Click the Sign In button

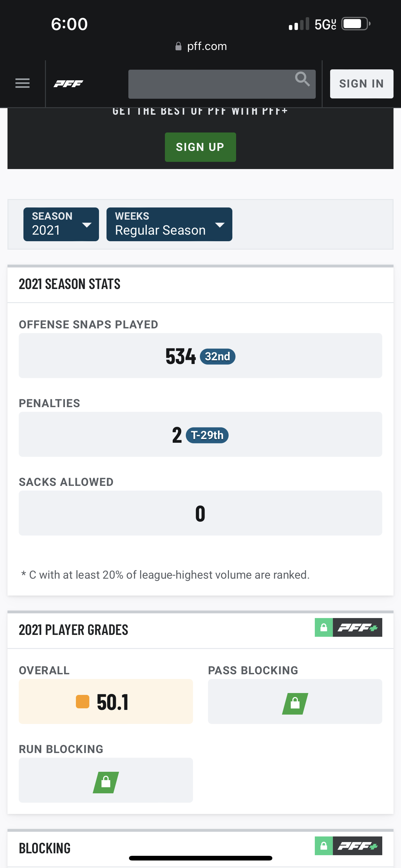362,84
